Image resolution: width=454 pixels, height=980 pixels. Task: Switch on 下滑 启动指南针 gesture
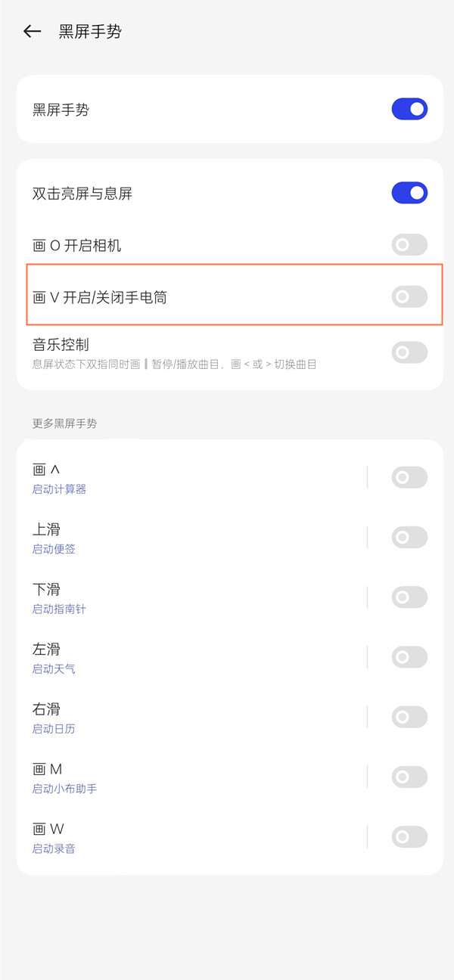coord(409,597)
